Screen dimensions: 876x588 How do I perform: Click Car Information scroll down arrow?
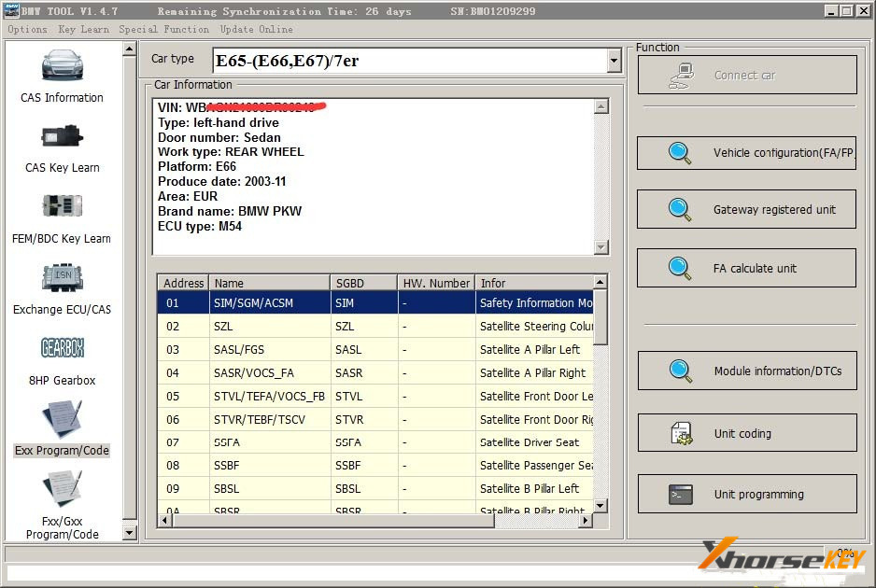[601, 246]
